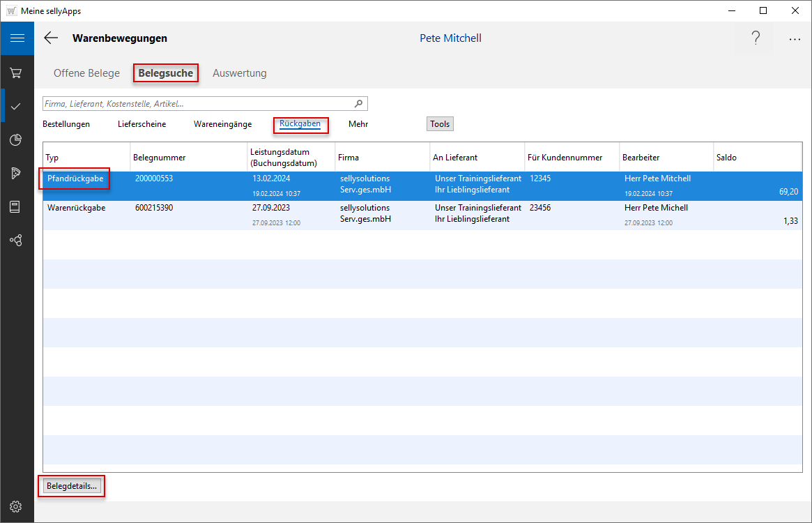Click the search magnifier icon
This screenshot has width=812, height=523.
[x=359, y=104]
